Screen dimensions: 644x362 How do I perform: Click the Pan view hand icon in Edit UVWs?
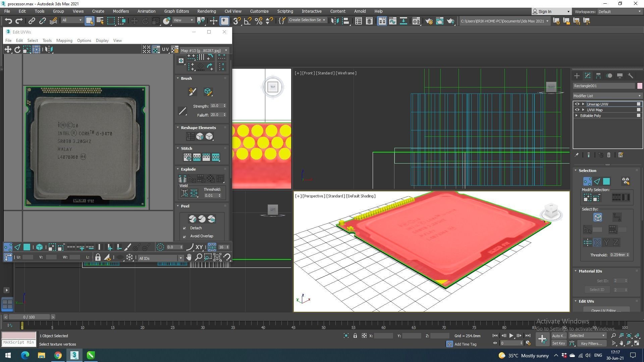[x=189, y=257]
